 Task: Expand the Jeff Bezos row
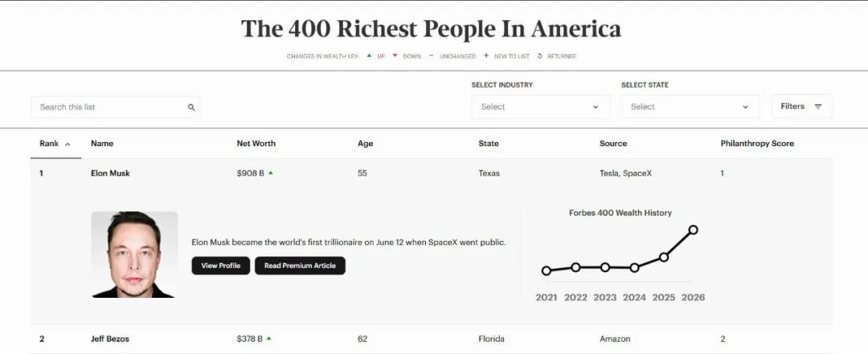point(432,339)
